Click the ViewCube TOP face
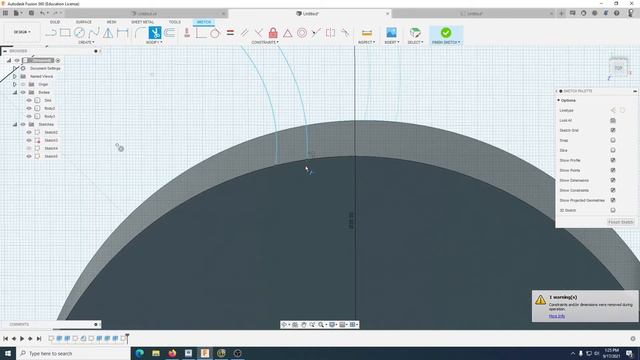640x360 pixels. coord(618,68)
